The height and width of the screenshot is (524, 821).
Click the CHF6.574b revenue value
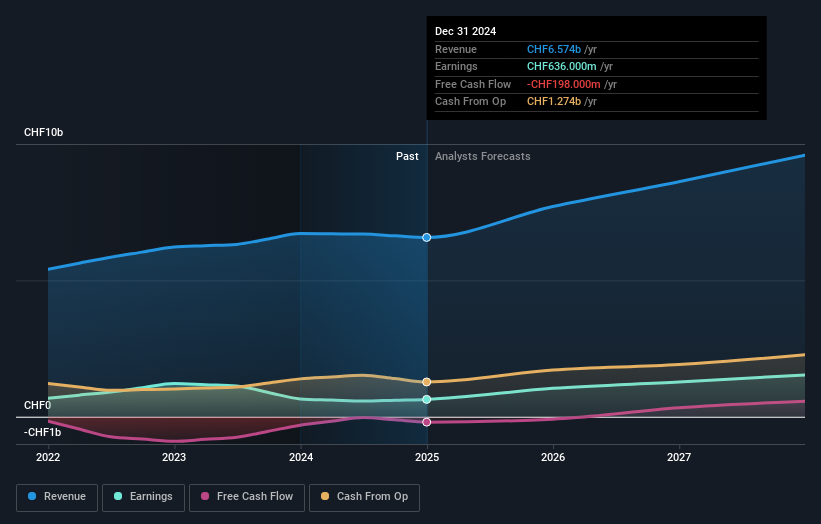553,49
